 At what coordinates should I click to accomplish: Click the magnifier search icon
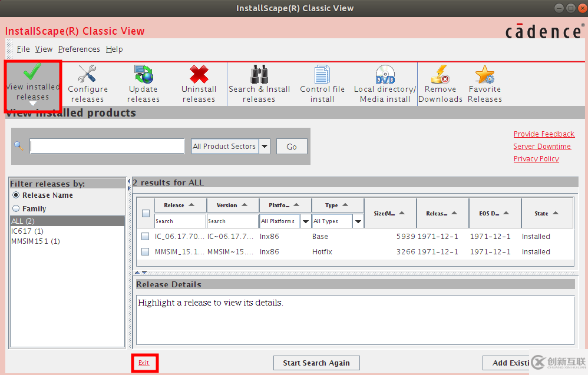(19, 146)
